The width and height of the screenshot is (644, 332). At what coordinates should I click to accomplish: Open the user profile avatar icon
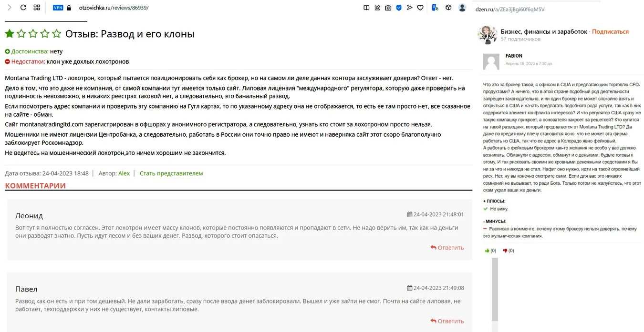coord(462,8)
